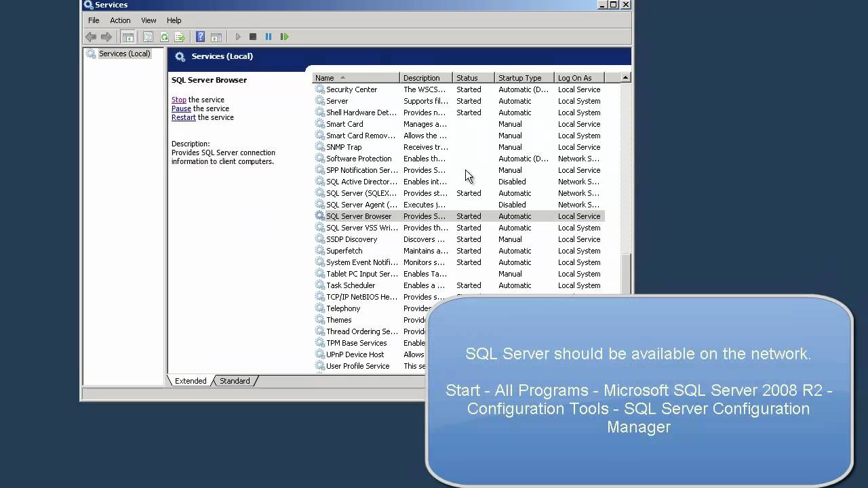Click the Restart Service toolbar icon

[x=284, y=37]
